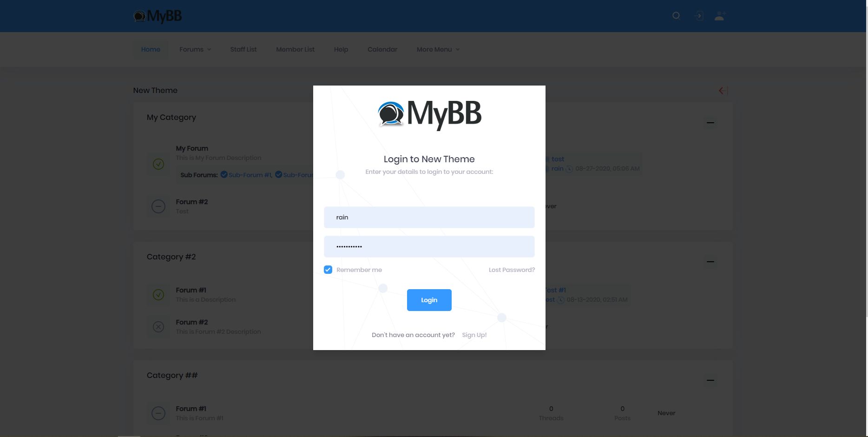Click Category #2 Forum #2 closed X icon
The width and height of the screenshot is (868, 437).
pyautogui.click(x=158, y=327)
